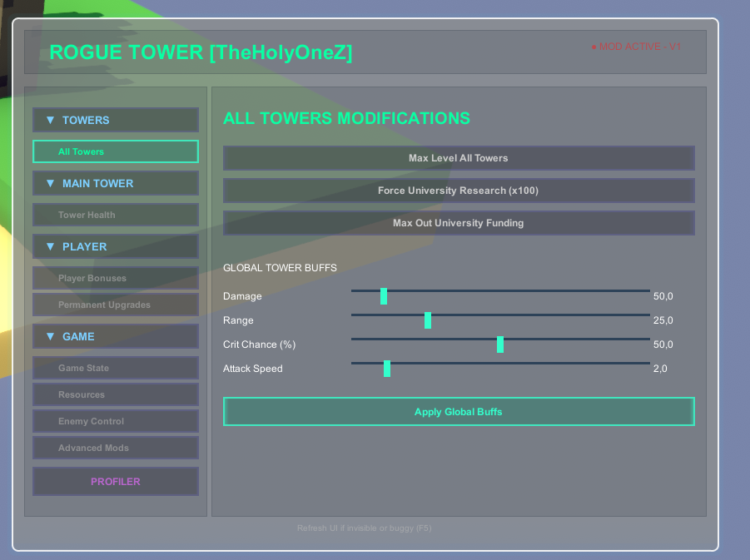Select the All Towers panel

coord(115,151)
